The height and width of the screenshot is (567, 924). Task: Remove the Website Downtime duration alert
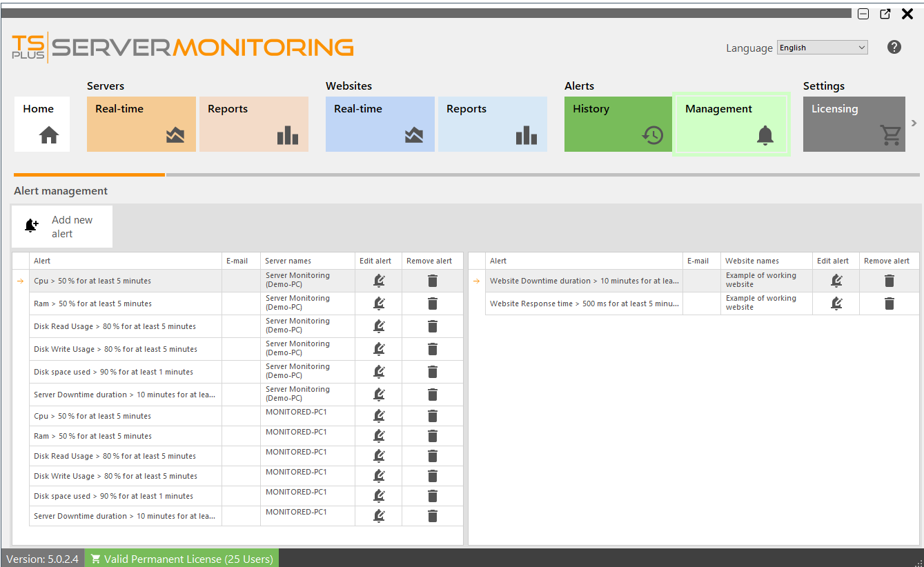click(x=889, y=280)
